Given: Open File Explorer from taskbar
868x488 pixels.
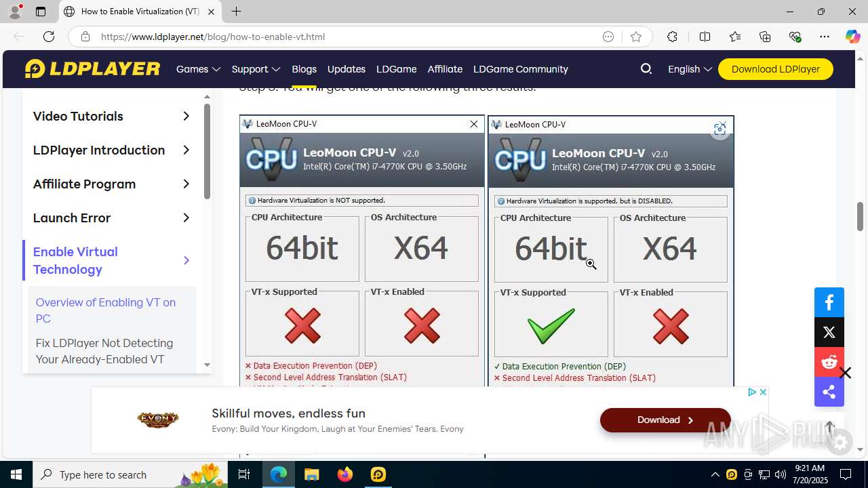Looking at the screenshot, I should (x=311, y=474).
